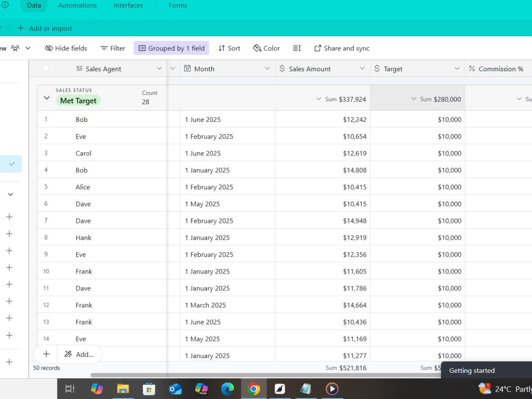This screenshot has width=532, height=399.
Task: Click the Met Target status tag
Action: (78, 101)
